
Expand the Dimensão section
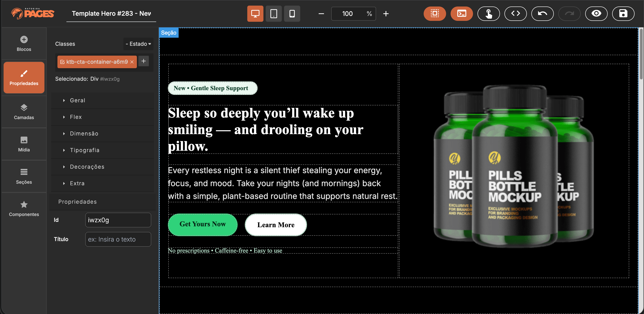pyautogui.click(x=84, y=134)
